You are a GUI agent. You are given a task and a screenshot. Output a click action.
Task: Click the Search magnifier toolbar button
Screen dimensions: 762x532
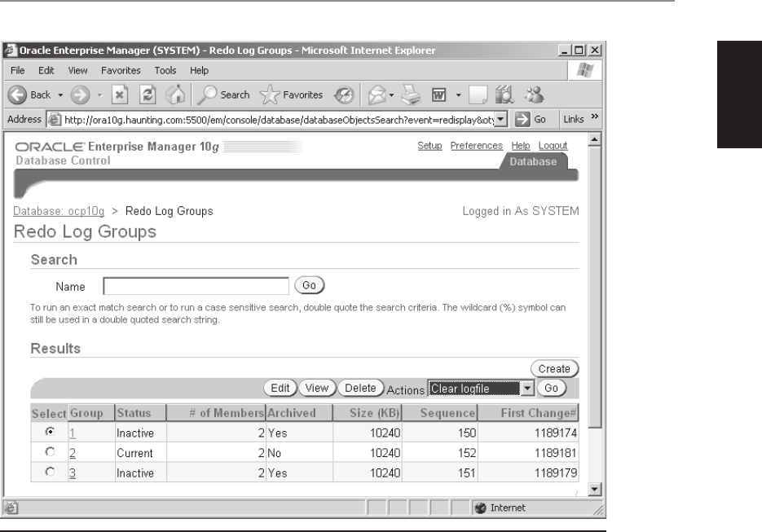[x=224, y=95]
